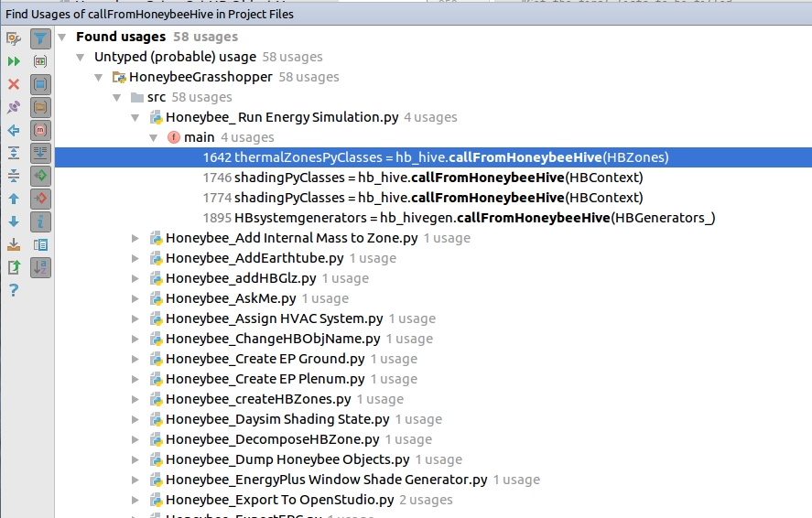Expand Honeybee_Assign HVAC System.py usages
The image size is (812, 518).
[x=135, y=318]
